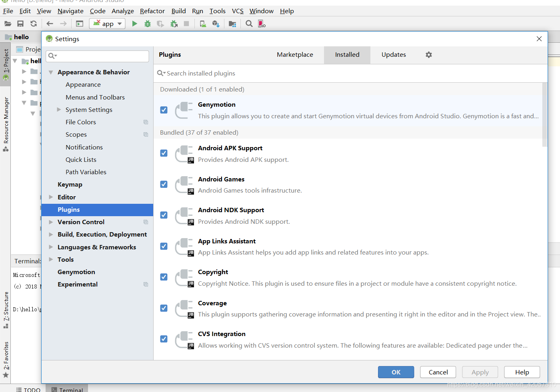Click the File Colors project-level icon
Viewport: 560px width, 392px height.
click(146, 122)
